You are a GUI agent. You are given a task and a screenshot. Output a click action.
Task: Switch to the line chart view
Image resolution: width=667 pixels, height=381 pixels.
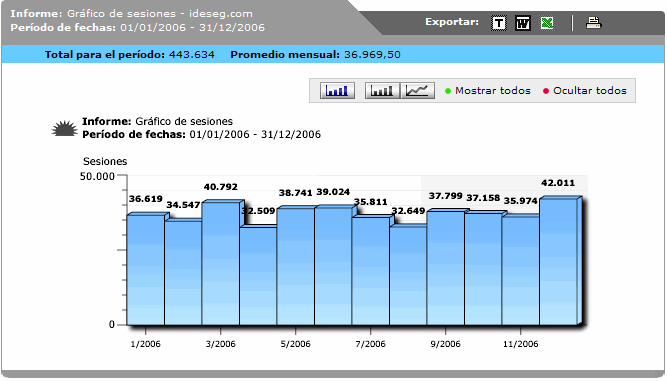(x=417, y=91)
